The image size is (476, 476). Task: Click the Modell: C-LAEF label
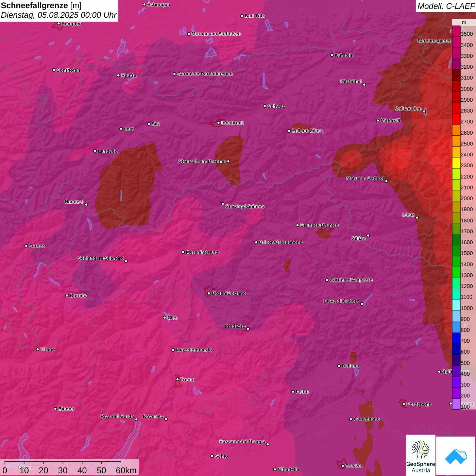(x=446, y=6)
